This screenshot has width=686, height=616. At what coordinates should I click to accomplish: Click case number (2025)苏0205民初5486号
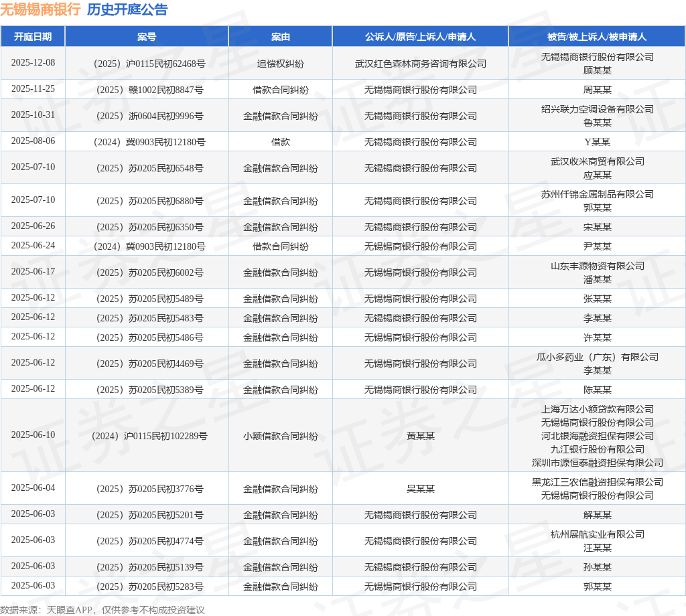tap(149, 337)
